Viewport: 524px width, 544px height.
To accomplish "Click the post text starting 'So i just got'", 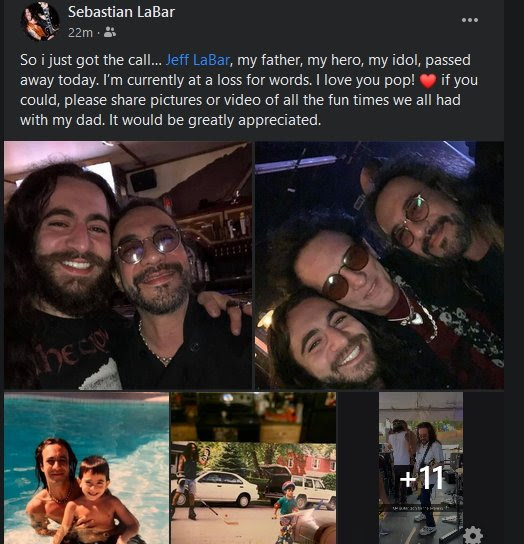I will (248, 90).
